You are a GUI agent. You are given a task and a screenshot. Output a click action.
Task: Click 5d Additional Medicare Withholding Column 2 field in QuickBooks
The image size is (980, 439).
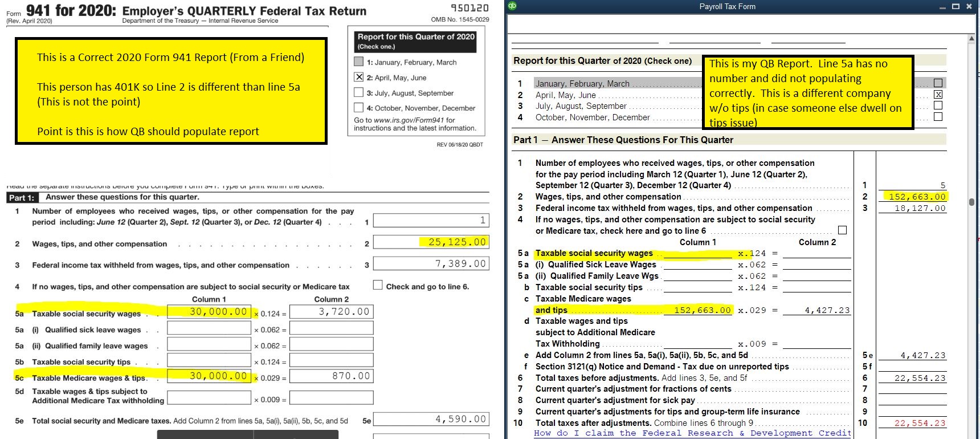816,344
